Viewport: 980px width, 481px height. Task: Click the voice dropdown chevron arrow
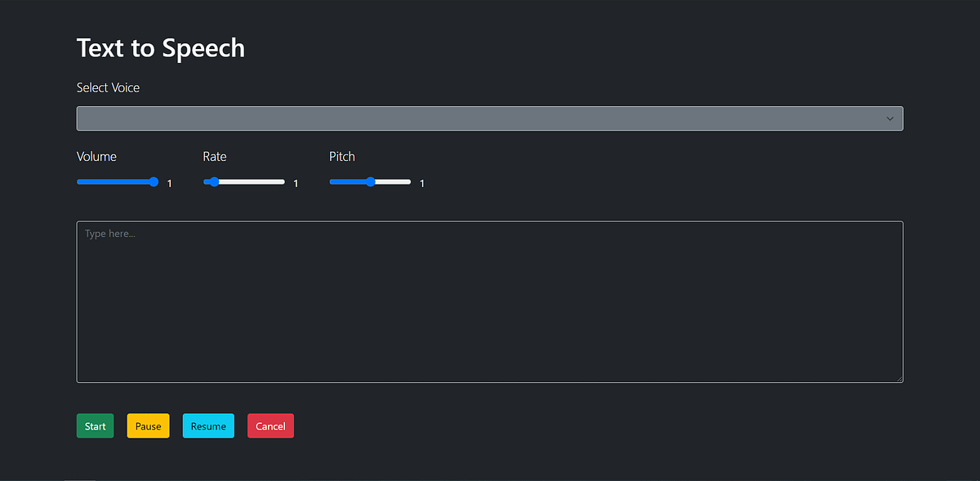[889, 118]
